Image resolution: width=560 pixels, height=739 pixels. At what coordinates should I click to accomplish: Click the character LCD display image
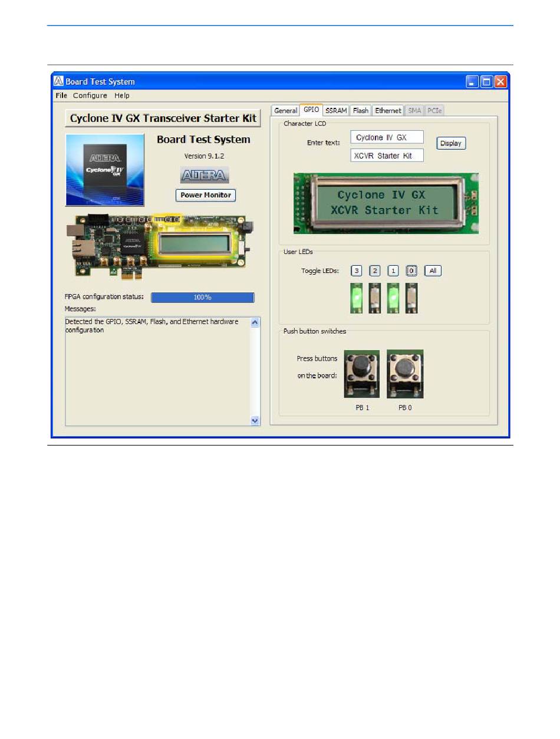tap(386, 203)
